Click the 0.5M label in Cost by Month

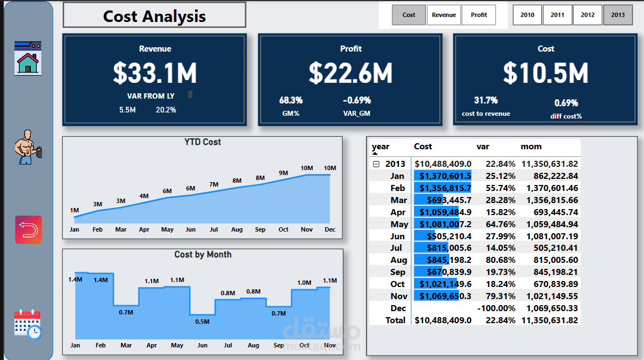click(x=202, y=322)
